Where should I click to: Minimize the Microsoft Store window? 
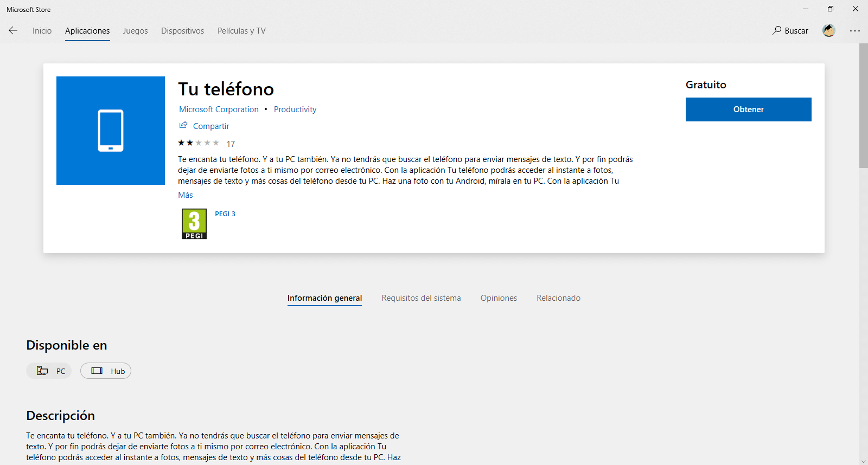[x=805, y=9]
